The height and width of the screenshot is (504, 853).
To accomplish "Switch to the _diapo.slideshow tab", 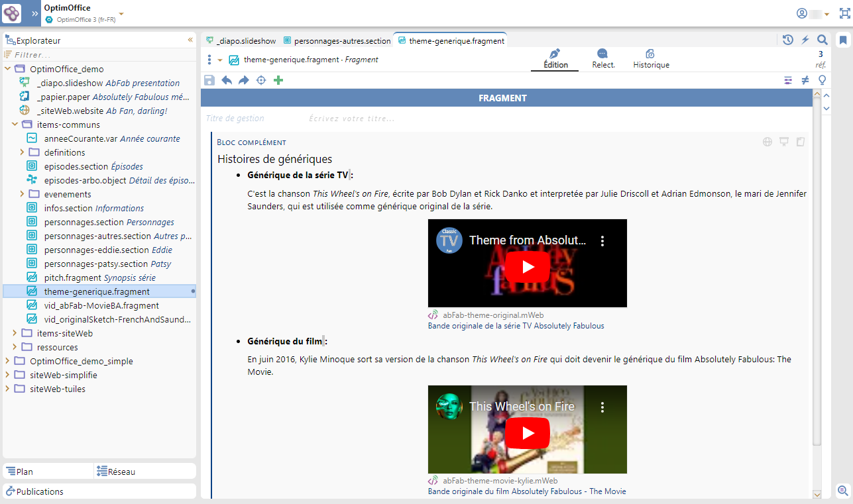I will pyautogui.click(x=241, y=40).
